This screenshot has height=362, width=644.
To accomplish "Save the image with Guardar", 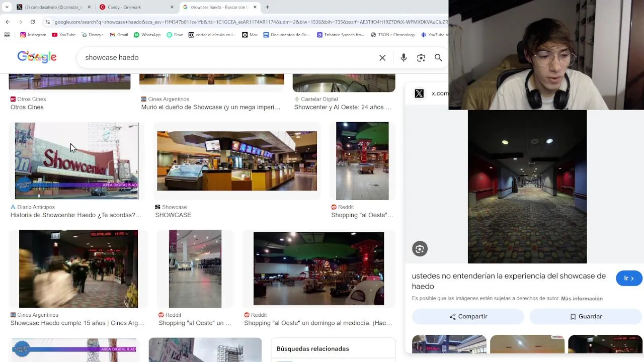I will 586,316.
